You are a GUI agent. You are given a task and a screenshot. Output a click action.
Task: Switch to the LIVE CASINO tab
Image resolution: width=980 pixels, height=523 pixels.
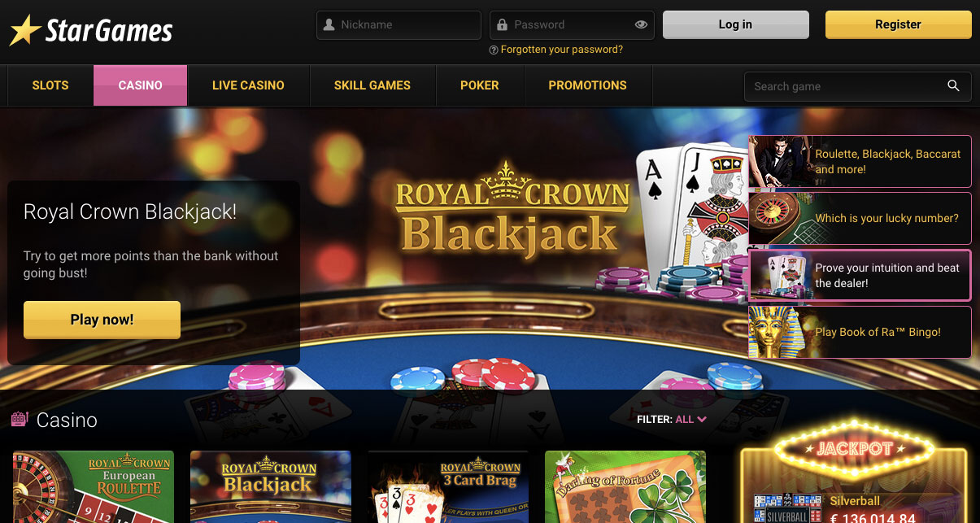pyautogui.click(x=248, y=85)
